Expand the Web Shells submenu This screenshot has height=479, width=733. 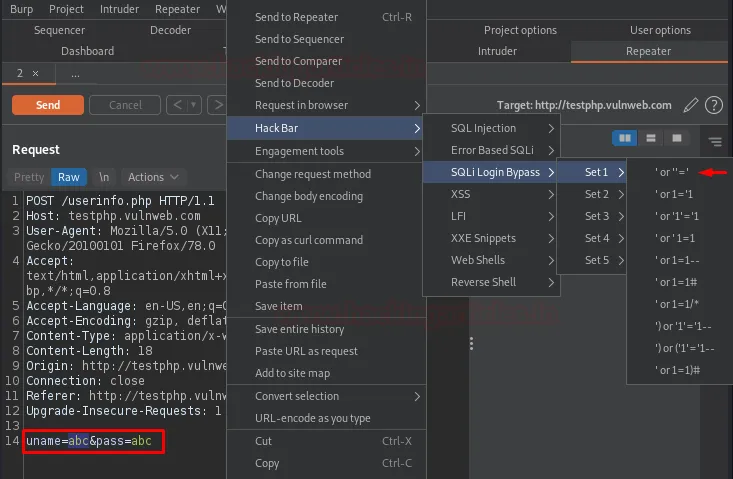pos(491,260)
